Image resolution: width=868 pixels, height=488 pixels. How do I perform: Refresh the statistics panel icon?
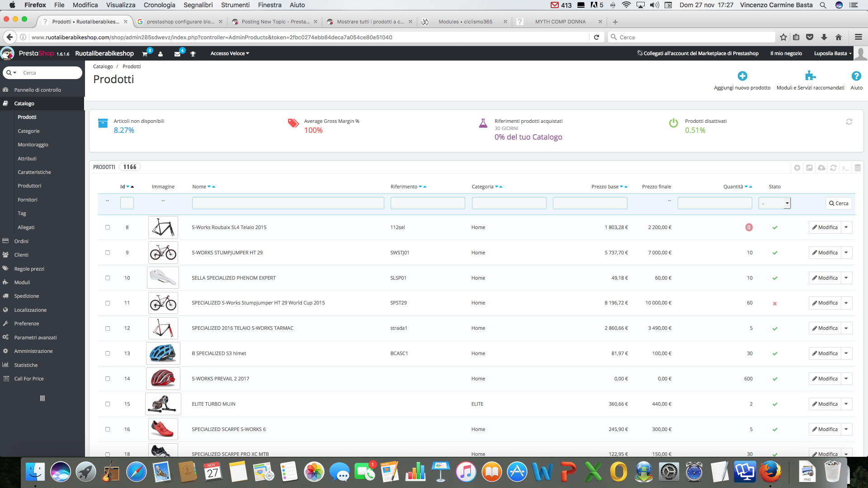click(849, 122)
